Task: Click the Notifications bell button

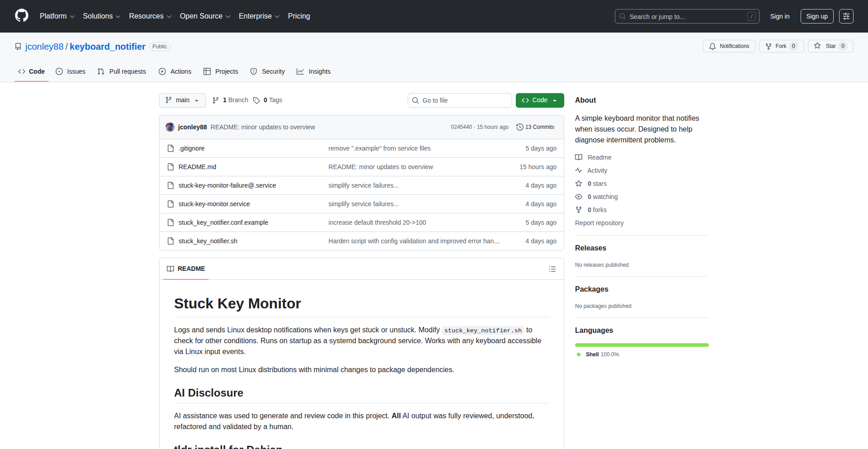Action: 729,46
